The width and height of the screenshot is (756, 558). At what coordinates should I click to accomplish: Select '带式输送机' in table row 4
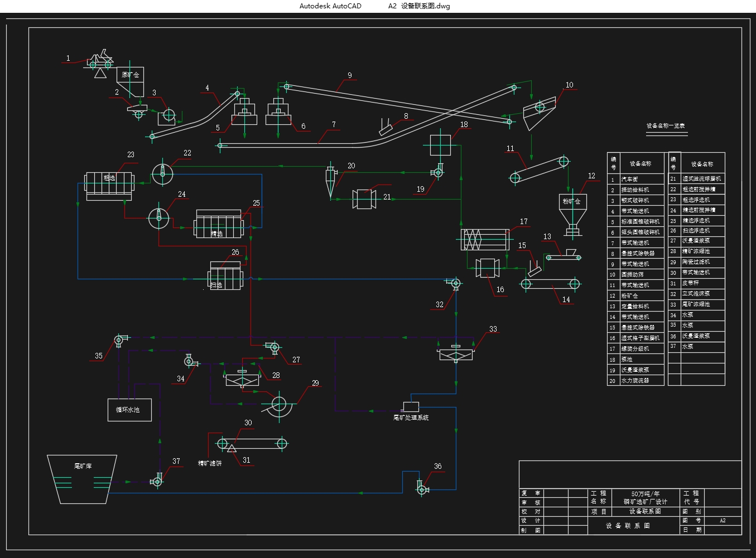pyautogui.click(x=635, y=211)
